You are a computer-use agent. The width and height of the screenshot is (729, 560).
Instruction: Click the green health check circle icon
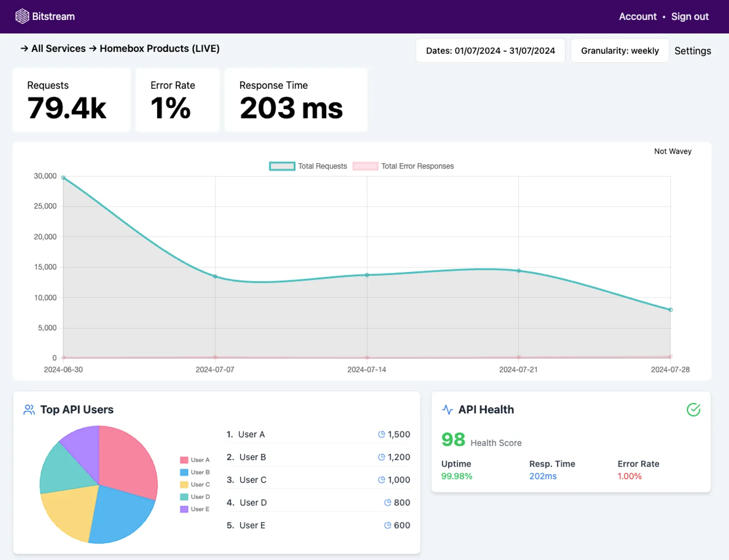coord(694,410)
